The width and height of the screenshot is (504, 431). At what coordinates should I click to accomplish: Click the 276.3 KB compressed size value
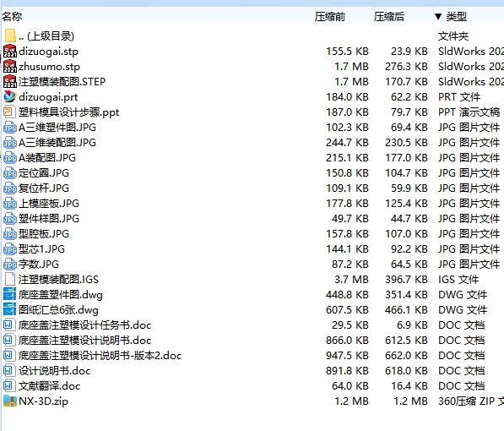click(406, 67)
